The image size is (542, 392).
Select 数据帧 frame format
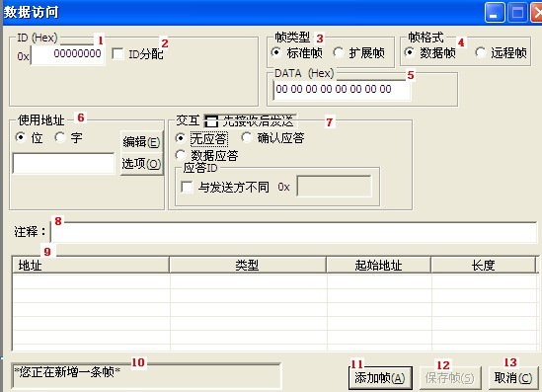coord(410,52)
